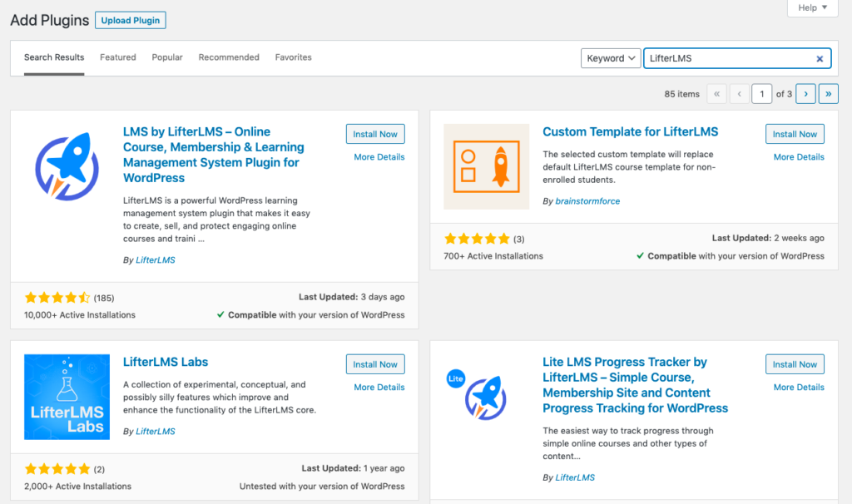The image size is (852, 504).
Task: Click LifterLMS author link under Progress Tracker
Action: point(575,477)
